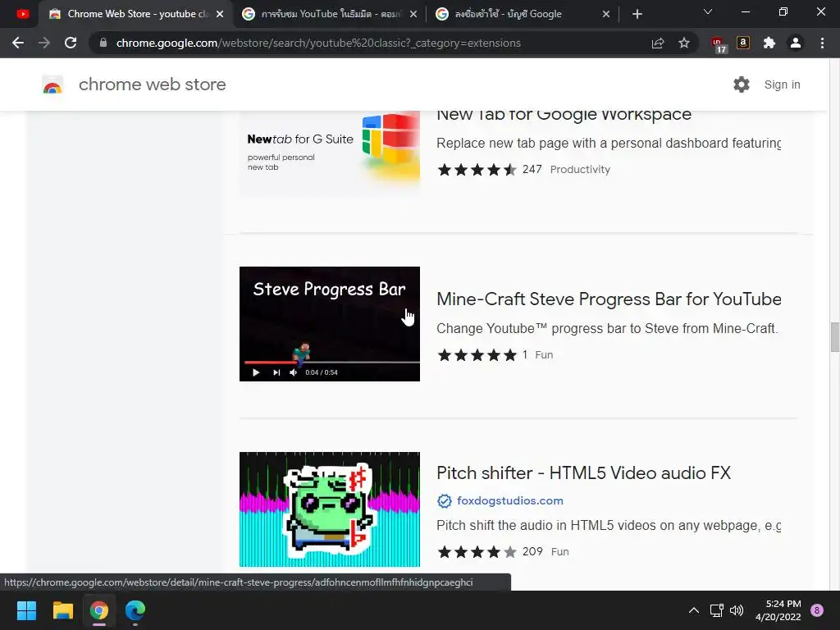Click the Chrome Web Store rainbow logo
Screen dimensions: 840x630
click(52, 84)
